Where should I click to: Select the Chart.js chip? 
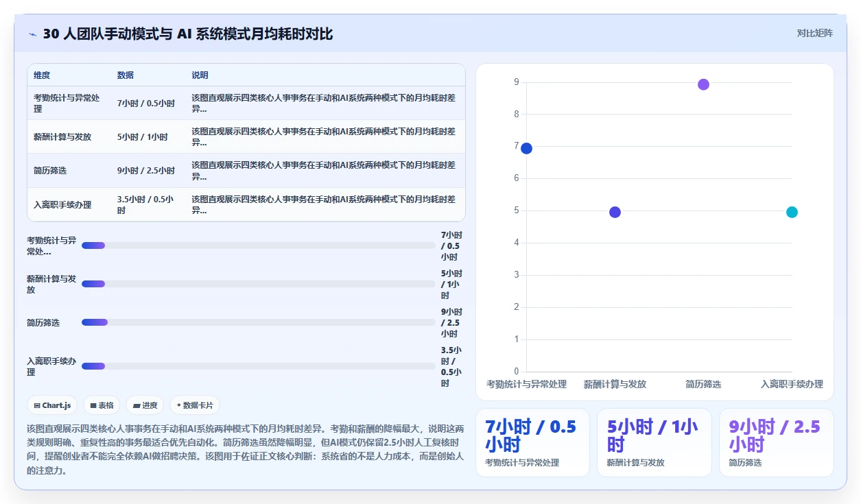(52, 405)
